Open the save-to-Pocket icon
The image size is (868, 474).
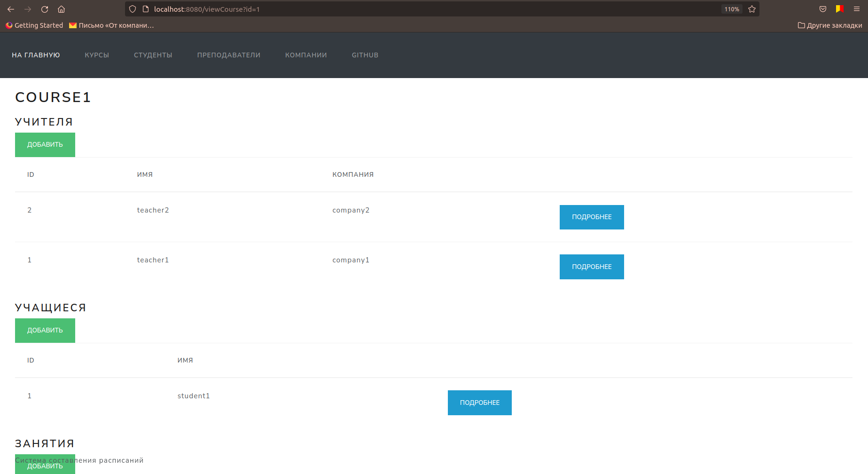tap(822, 9)
